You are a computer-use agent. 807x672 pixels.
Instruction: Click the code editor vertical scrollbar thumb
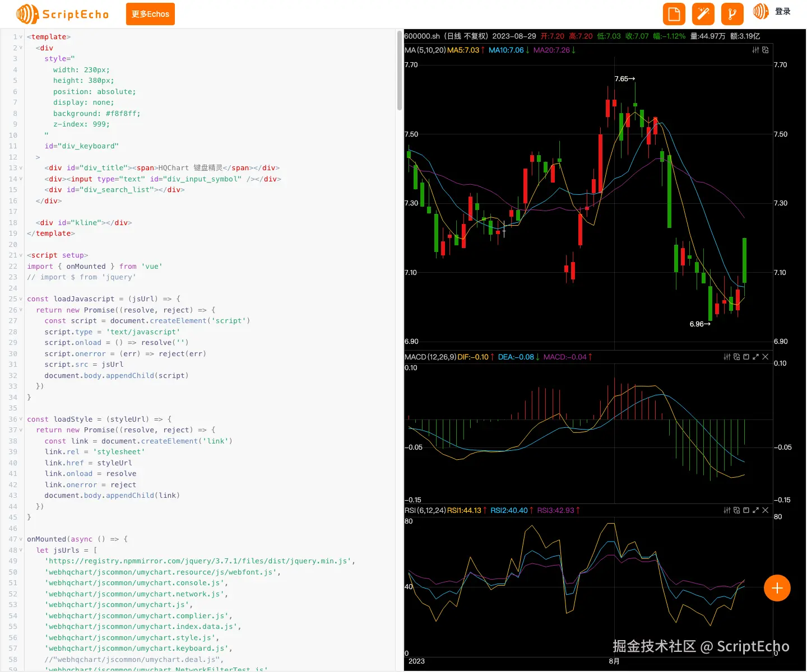[400, 71]
